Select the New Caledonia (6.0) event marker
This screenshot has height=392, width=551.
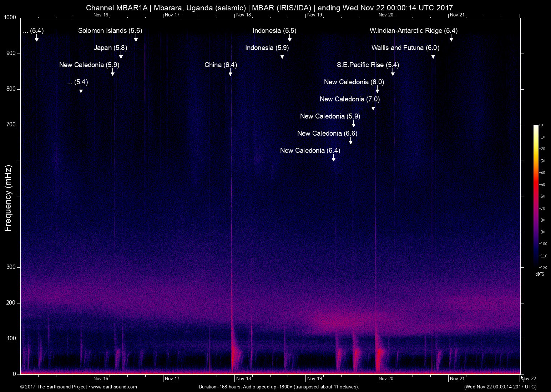tap(354, 82)
